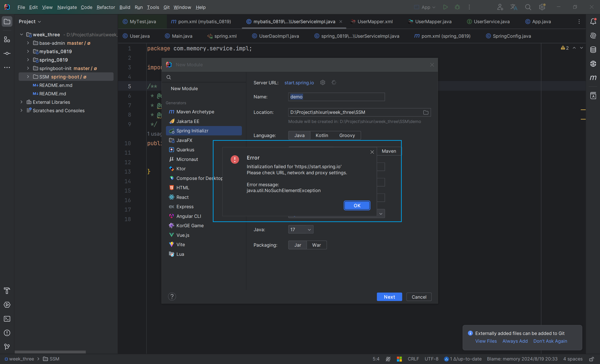600x364 pixels.
Task: Show more tool windows ellipsis in left sidebar
Action: pos(7,67)
